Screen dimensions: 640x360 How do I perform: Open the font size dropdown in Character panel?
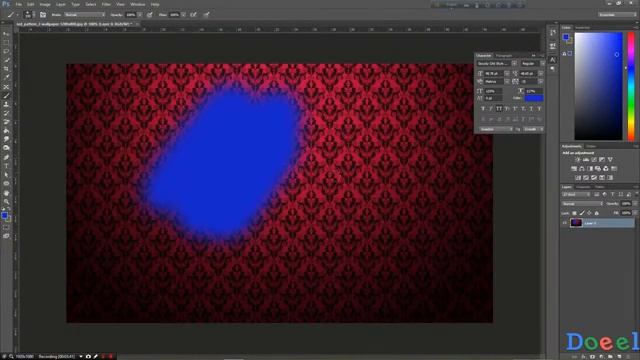(x=507, y=73)
